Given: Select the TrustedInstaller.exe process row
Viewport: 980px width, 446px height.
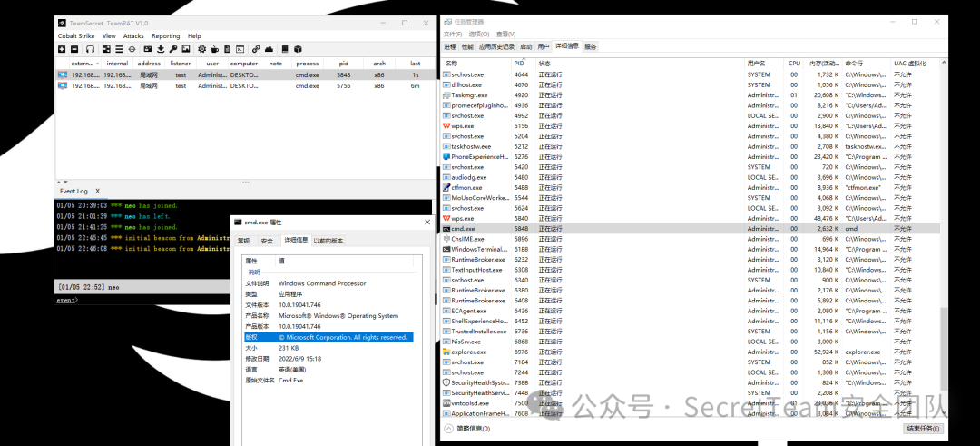Looking at the screenshot, I should (x=691, y=331).
